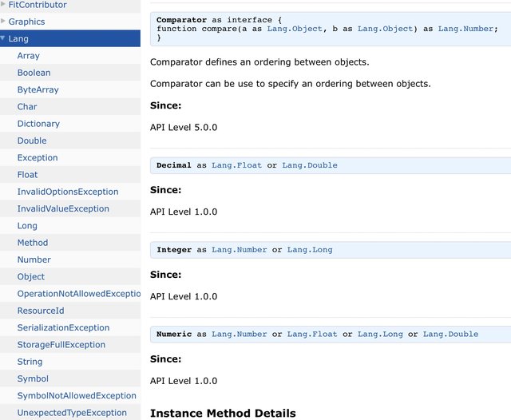Expand the Graphics tree node arrow
The width and height of the screenshot is (511, 420).
[x=3, y=22]
